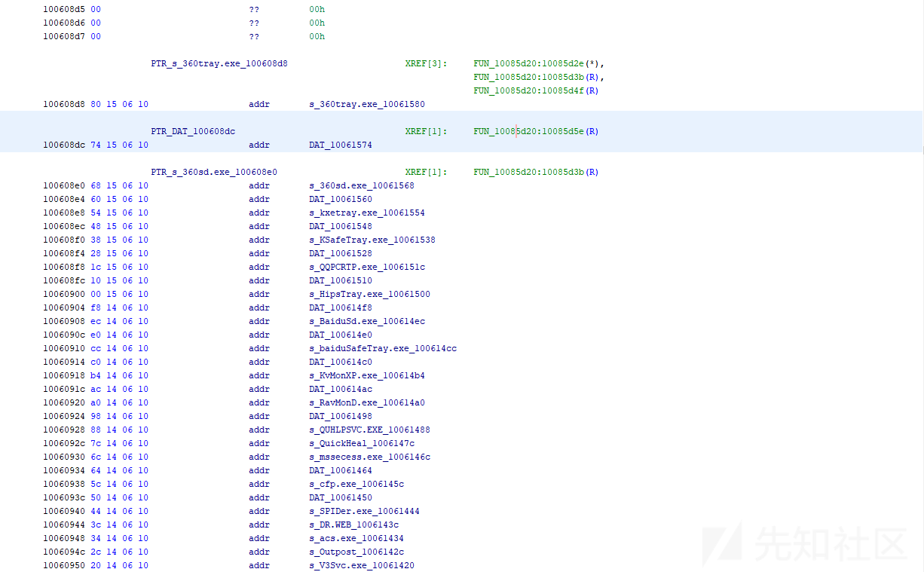
Task: Open operand s_BaiduSd.exe_100614ec
Action: pyautogui.click(x=367, y=321)
